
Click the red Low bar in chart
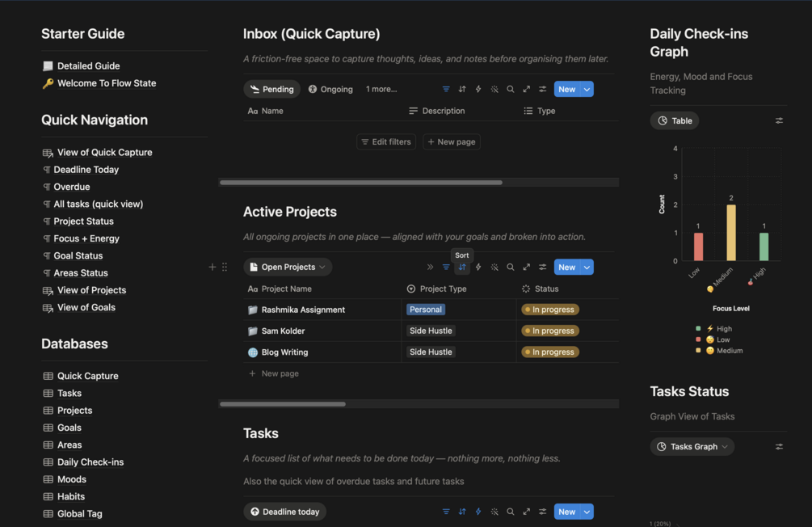pos(699,247)
